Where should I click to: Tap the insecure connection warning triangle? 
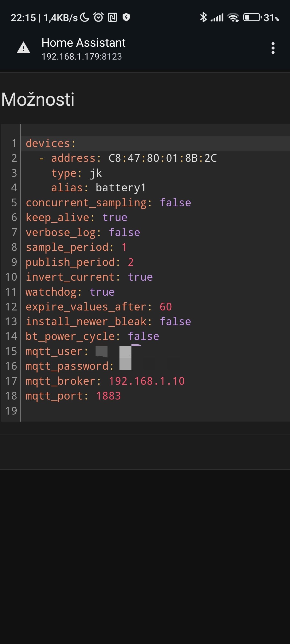click(x=24, y=48)
